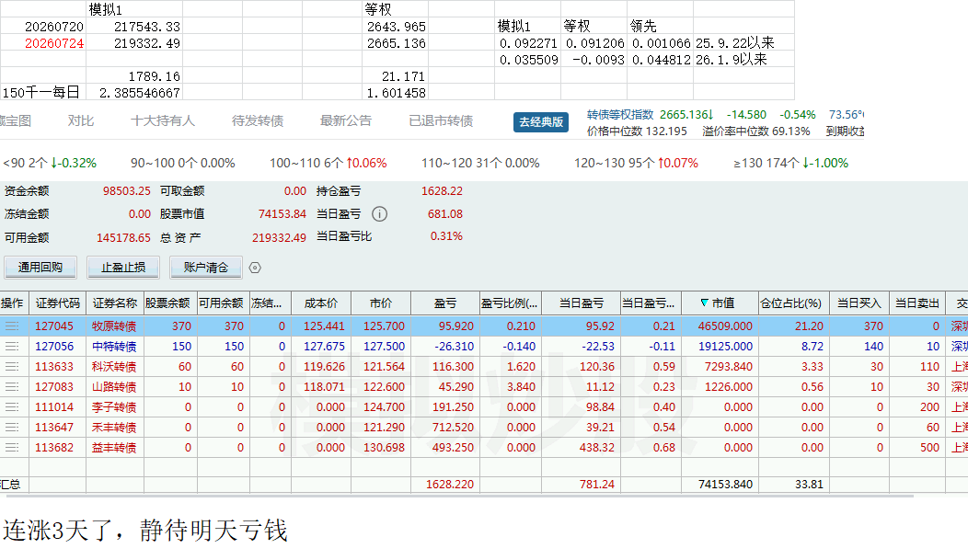Open operation menu icon for 牧原转债 row

tap(12, 326)
